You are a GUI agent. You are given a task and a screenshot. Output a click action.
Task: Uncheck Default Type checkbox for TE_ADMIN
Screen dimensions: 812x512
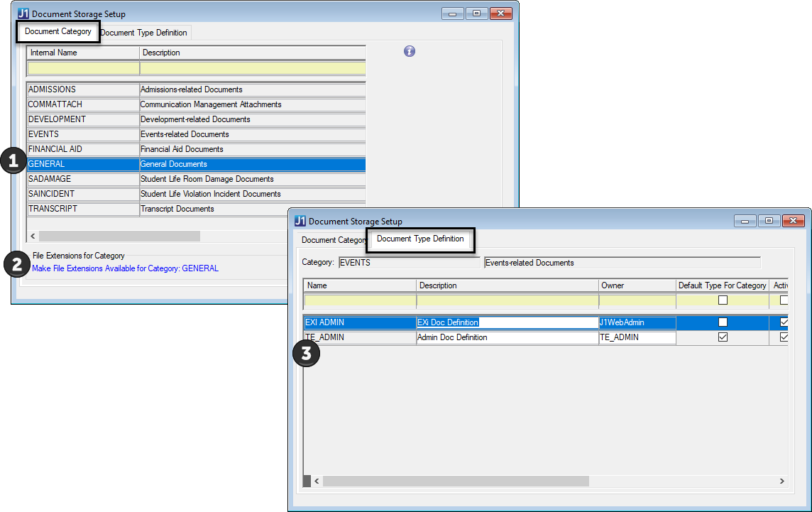[x=723, y=337]
